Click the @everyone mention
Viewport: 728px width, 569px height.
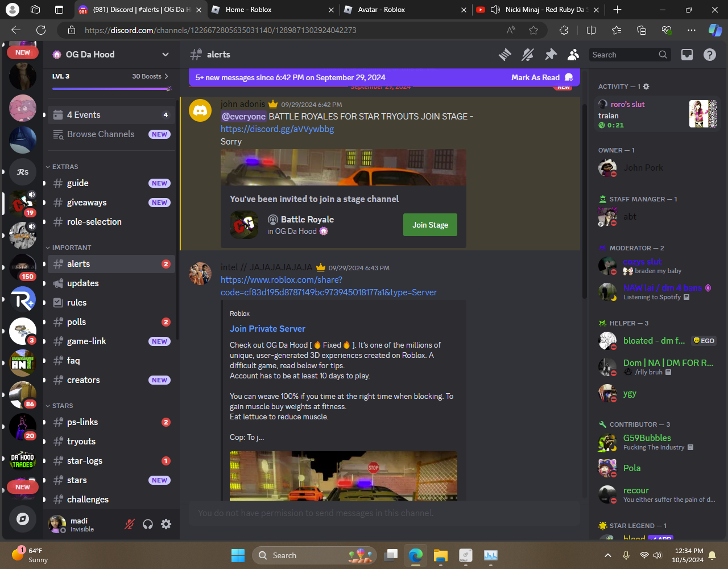tap(243, 117)
